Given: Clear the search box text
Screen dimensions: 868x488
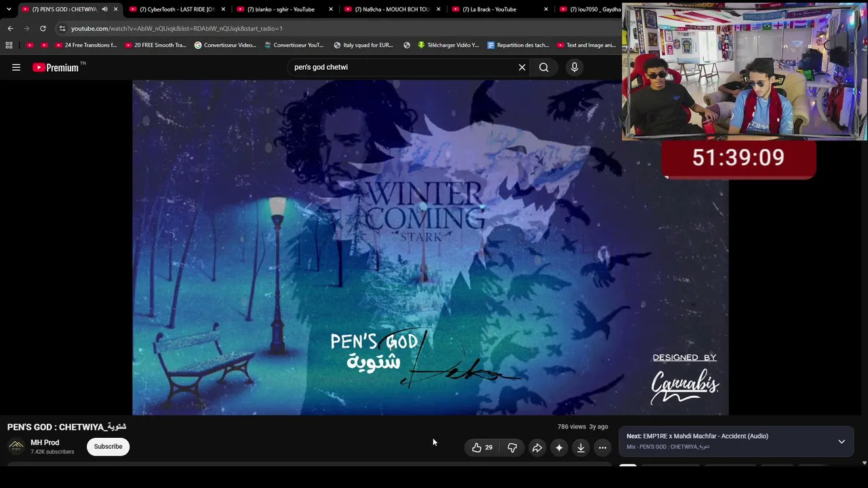Looking at the screenshot, I should [522, 67].
